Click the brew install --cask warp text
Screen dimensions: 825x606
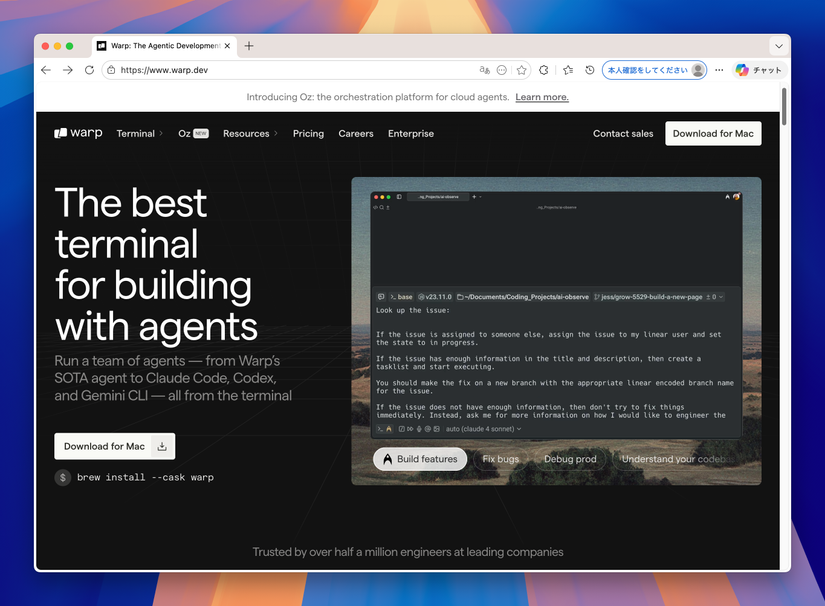tap(145, 477)
